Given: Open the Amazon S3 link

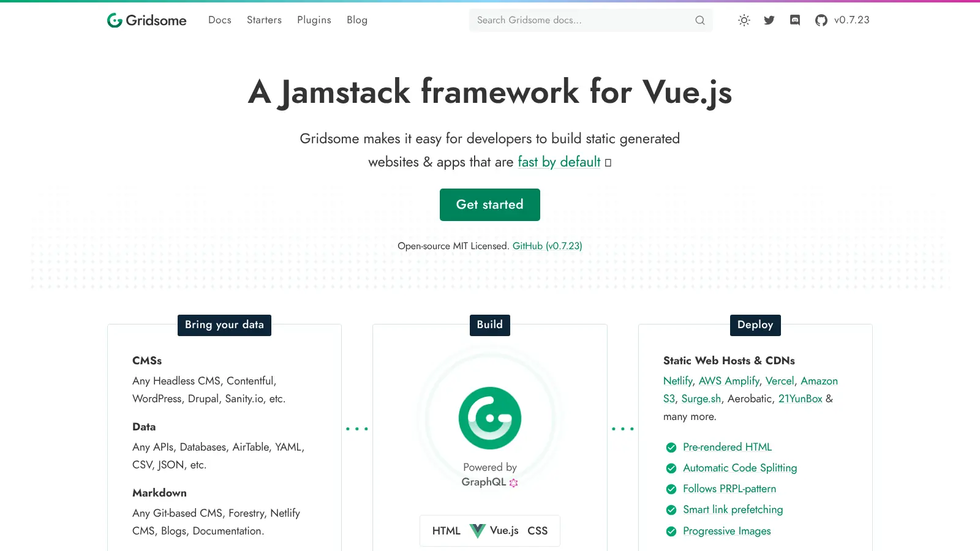Looking at the screenshot, I should 819,381.
